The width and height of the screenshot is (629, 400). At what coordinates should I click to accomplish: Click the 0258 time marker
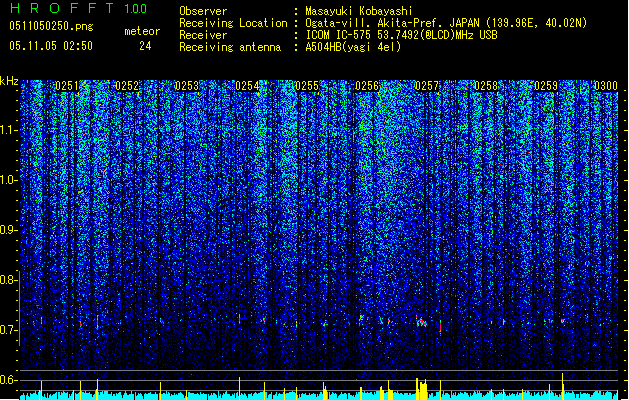[x=486, y=86]
